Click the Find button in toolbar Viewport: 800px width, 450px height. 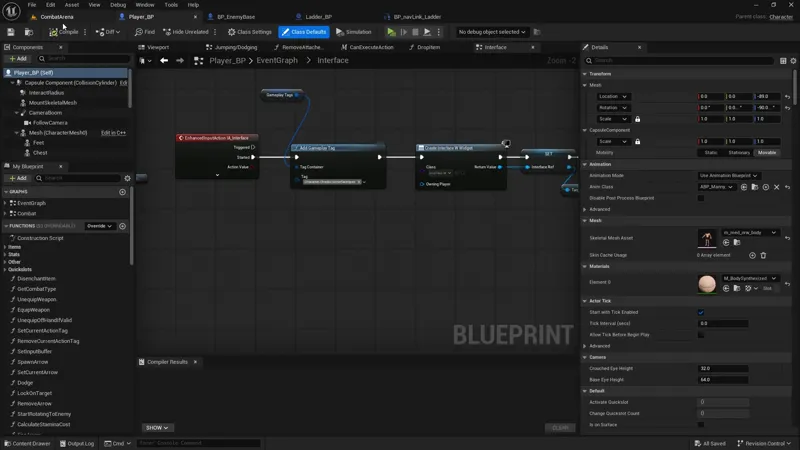tap(145, 32)
